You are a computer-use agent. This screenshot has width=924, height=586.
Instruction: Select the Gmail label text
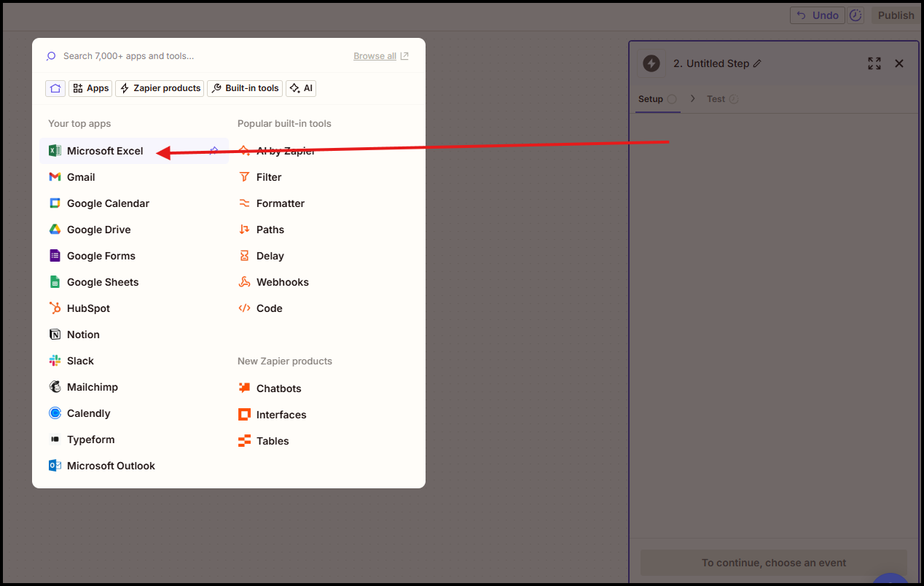point(81,177)
